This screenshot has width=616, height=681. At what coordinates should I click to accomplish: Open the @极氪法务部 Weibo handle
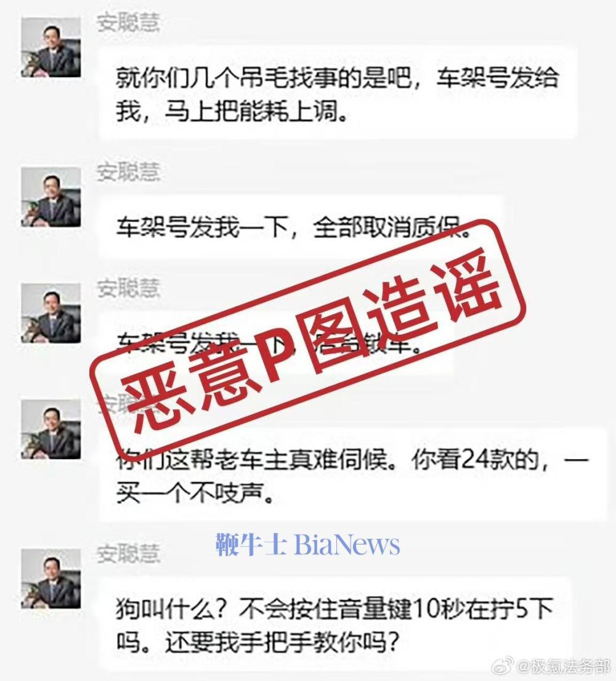pyautogui.click(x=562, y=666)
